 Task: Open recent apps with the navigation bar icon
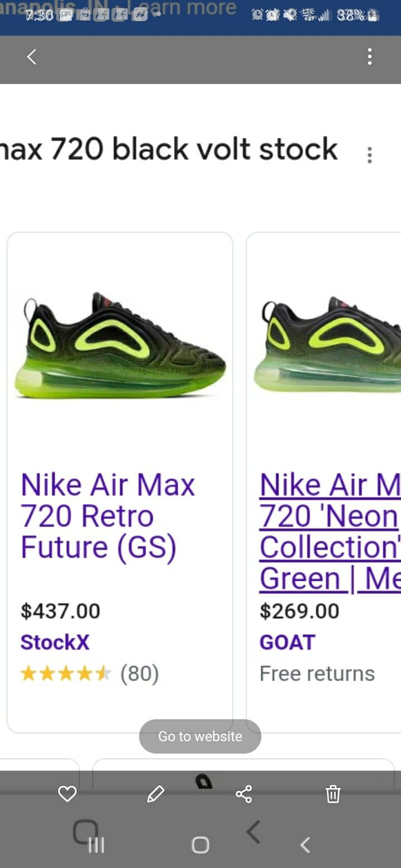coord(96,845)
